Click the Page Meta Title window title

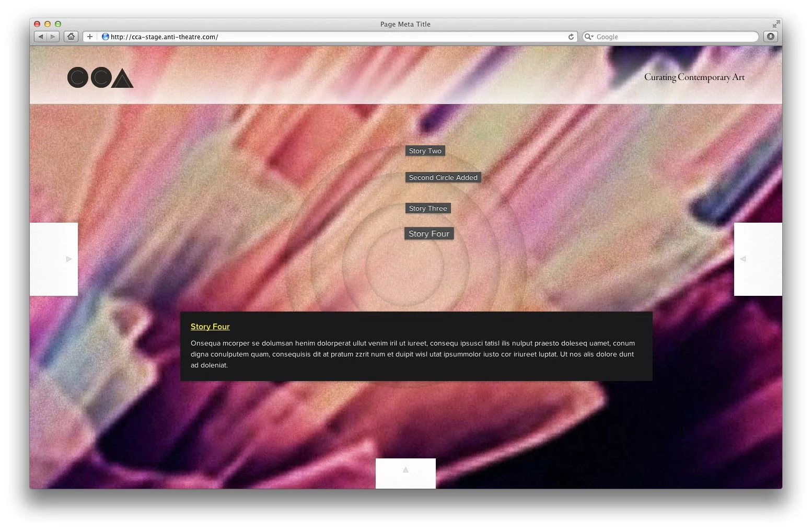[405, 24]
